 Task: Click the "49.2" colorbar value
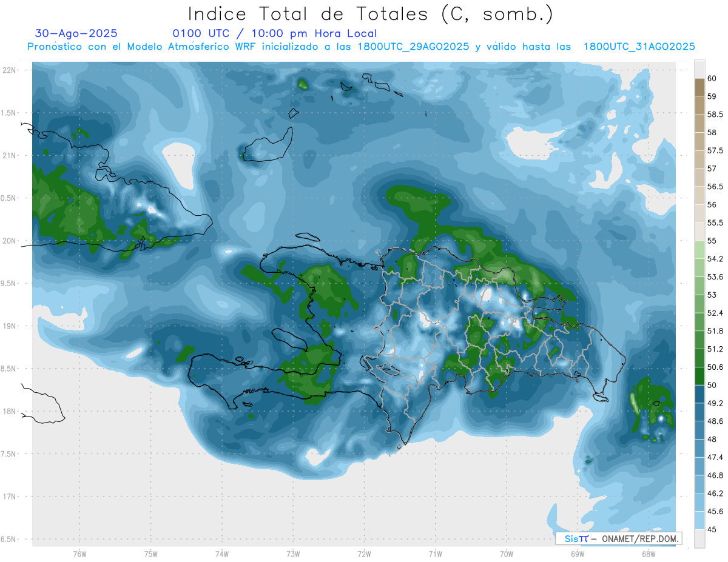tap(715, 403)
